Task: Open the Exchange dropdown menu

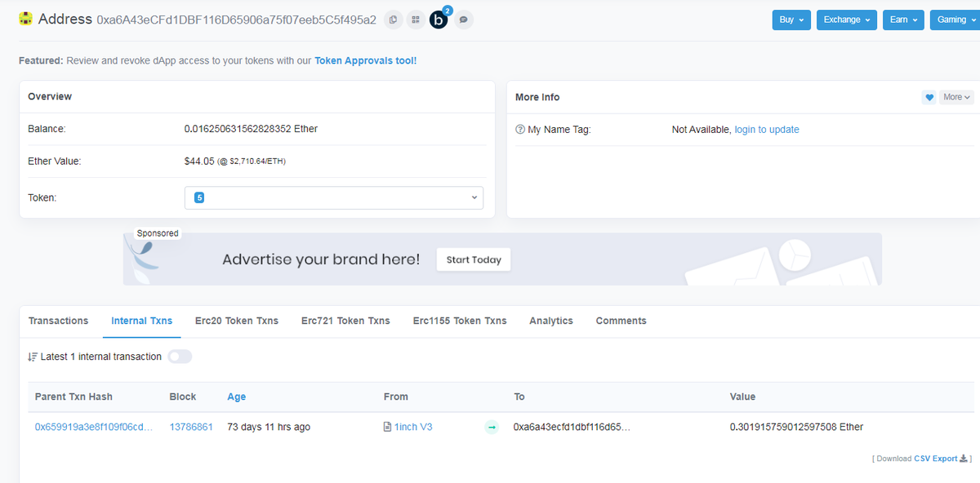Action: coord(847,20)
